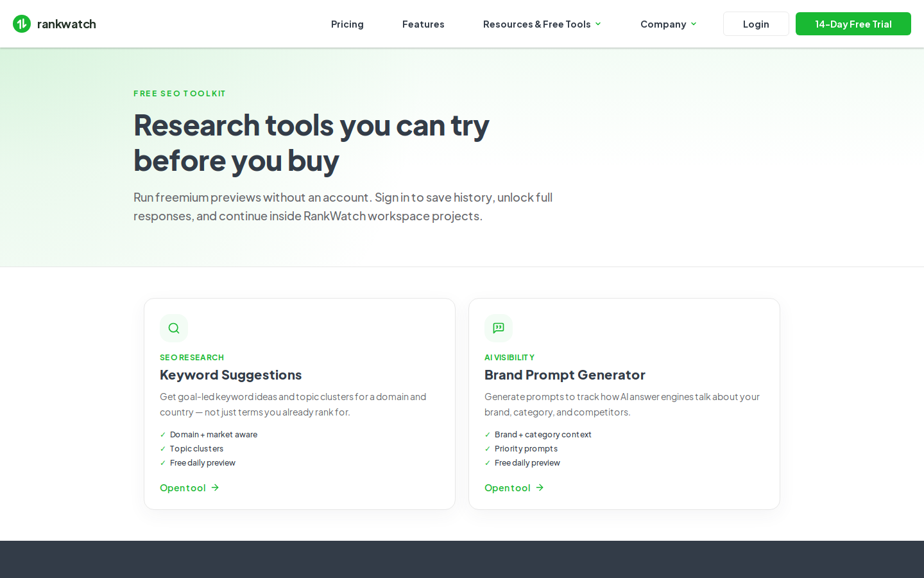Open the Resources & Free Tools menu

tap(542, 24)
